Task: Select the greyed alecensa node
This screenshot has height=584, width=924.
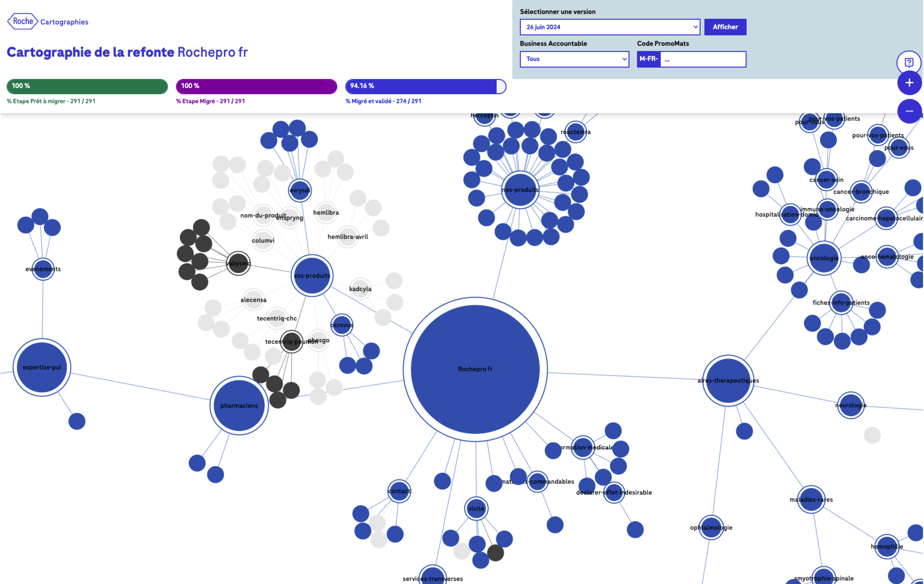Action: point(253,300)
